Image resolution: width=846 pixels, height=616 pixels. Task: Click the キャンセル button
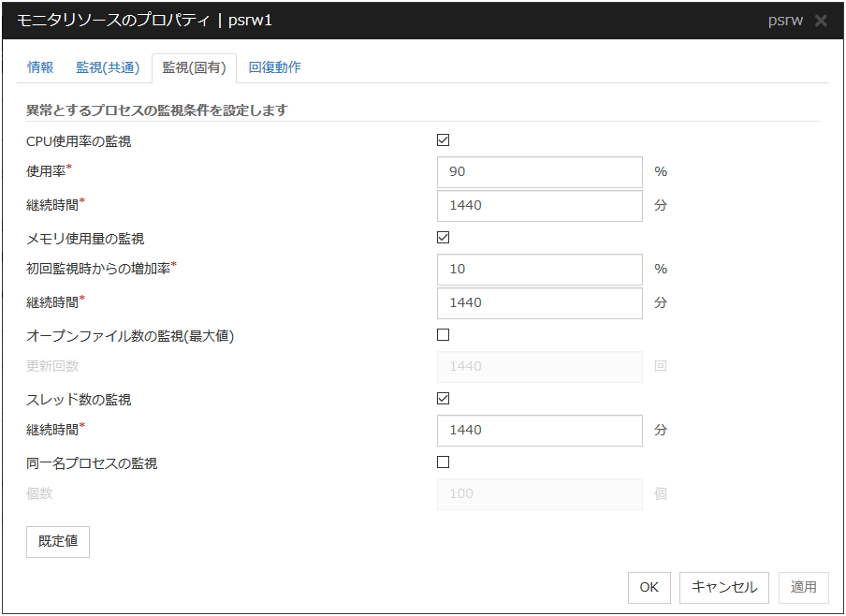click(724, 588)
